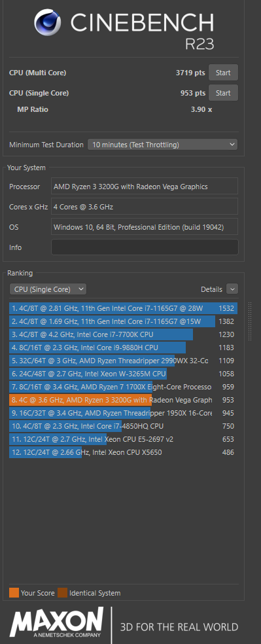Select ranking row 9 Threadripper 1950X
The height and width of the screenshot is (644, 261).
[123, 413]
